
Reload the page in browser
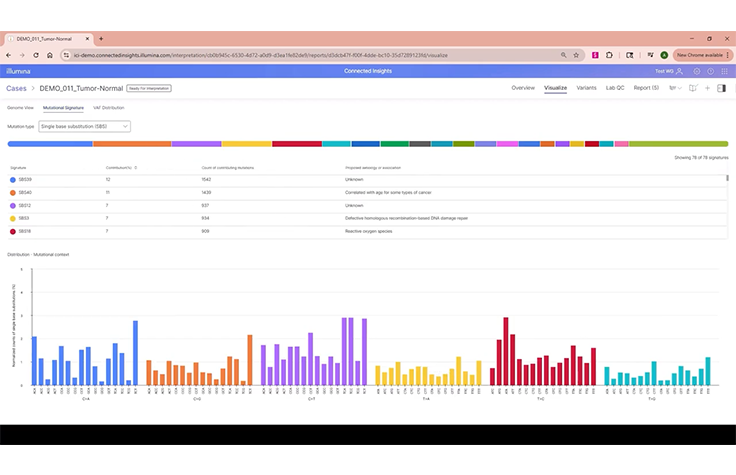click(x=37, y=54)
